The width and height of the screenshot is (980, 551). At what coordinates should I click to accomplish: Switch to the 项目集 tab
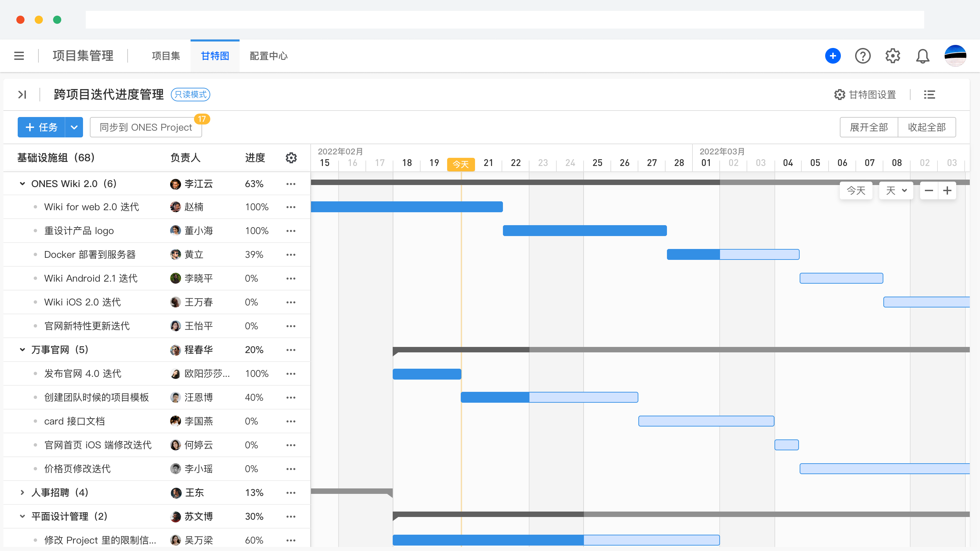(166, 56)
